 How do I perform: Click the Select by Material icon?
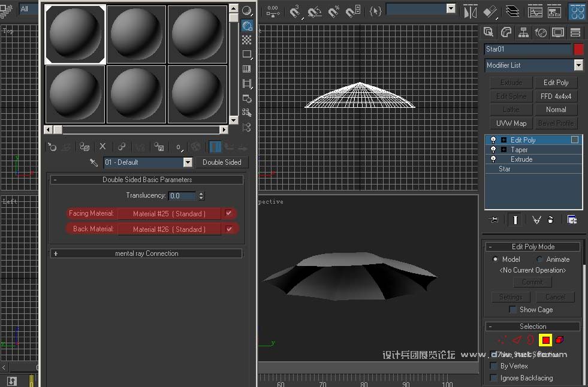pyautogui.click(x=246, y=113)
